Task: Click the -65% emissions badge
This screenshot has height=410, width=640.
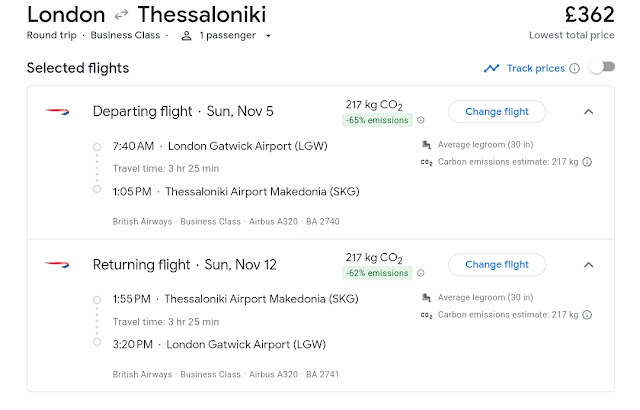Action: (378, 120)
